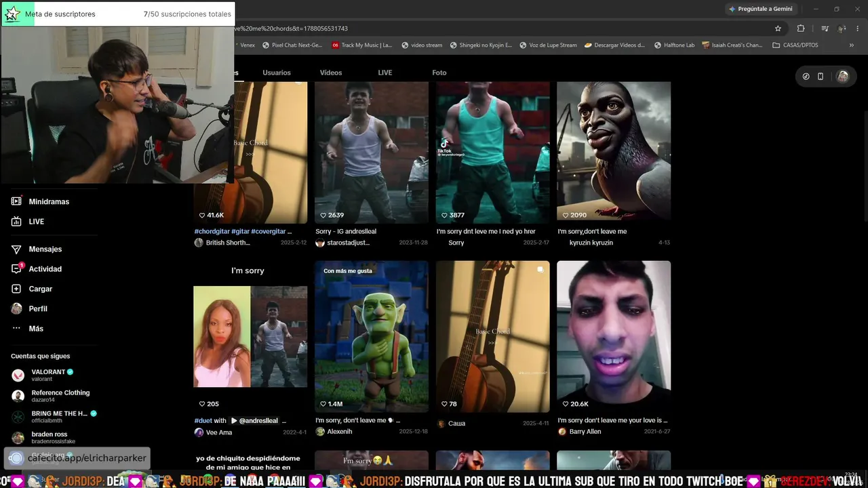Open the Reference Clothing followed account

pyautogui.click(x=51, y=396)
